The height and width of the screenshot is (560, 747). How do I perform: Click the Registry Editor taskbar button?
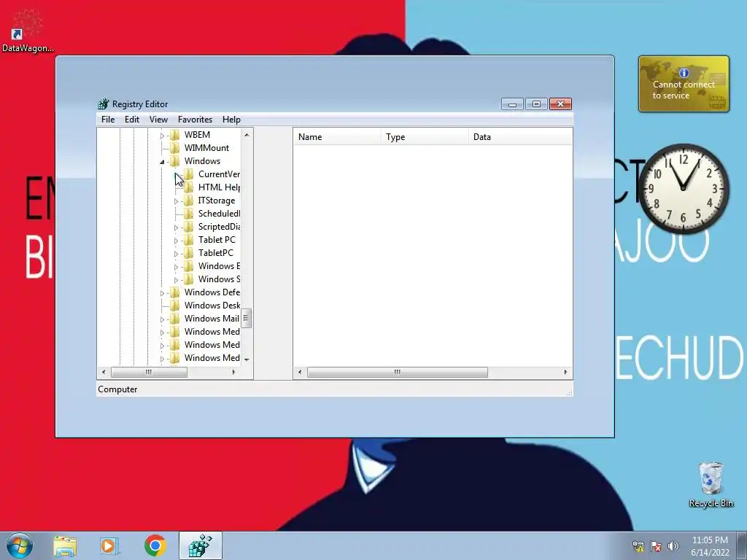coord(200,545)
